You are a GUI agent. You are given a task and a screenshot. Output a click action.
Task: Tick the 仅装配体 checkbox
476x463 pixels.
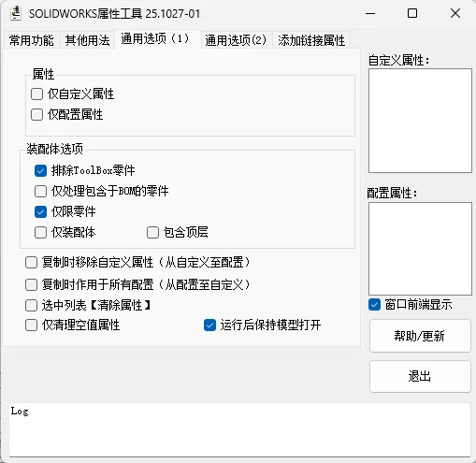pos(40,232)
